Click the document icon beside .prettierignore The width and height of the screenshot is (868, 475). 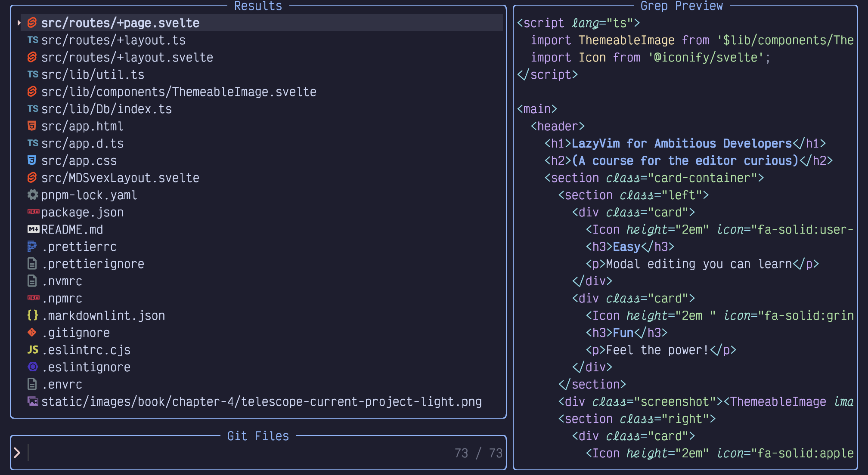tap(32, 264)
